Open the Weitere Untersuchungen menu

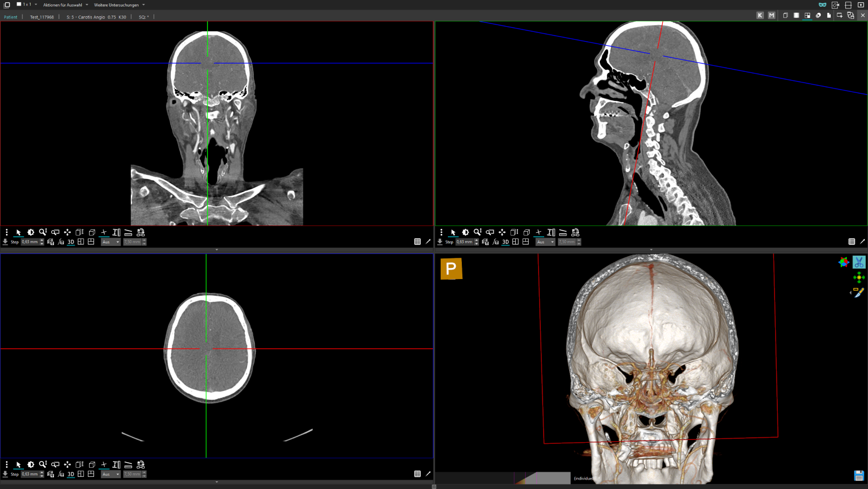(119, 5)
